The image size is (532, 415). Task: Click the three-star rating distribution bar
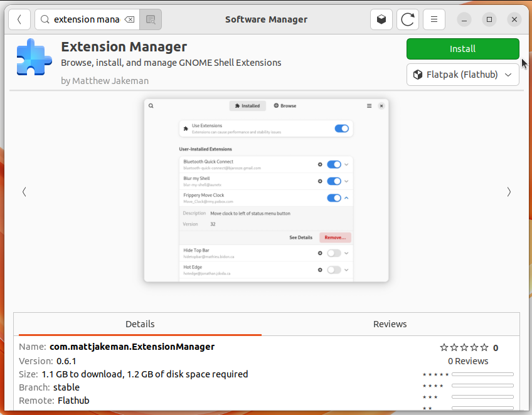pos(483,397)
